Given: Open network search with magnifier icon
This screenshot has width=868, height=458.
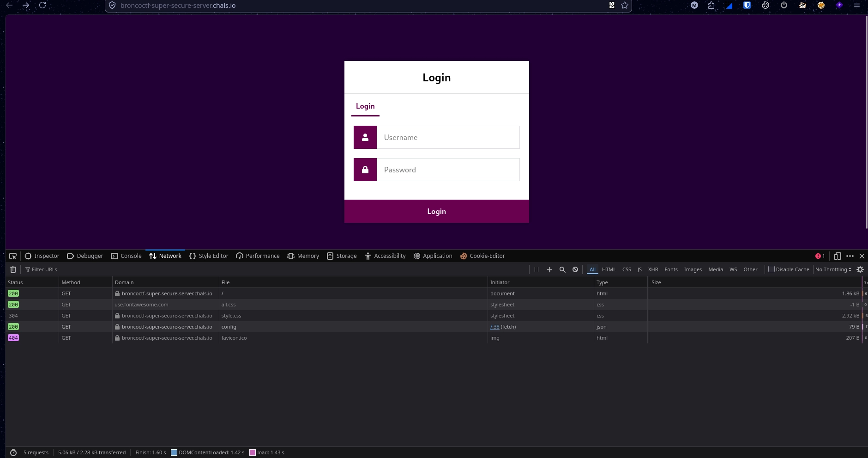Looking at the screenshot, I should [x=562, y=269].
